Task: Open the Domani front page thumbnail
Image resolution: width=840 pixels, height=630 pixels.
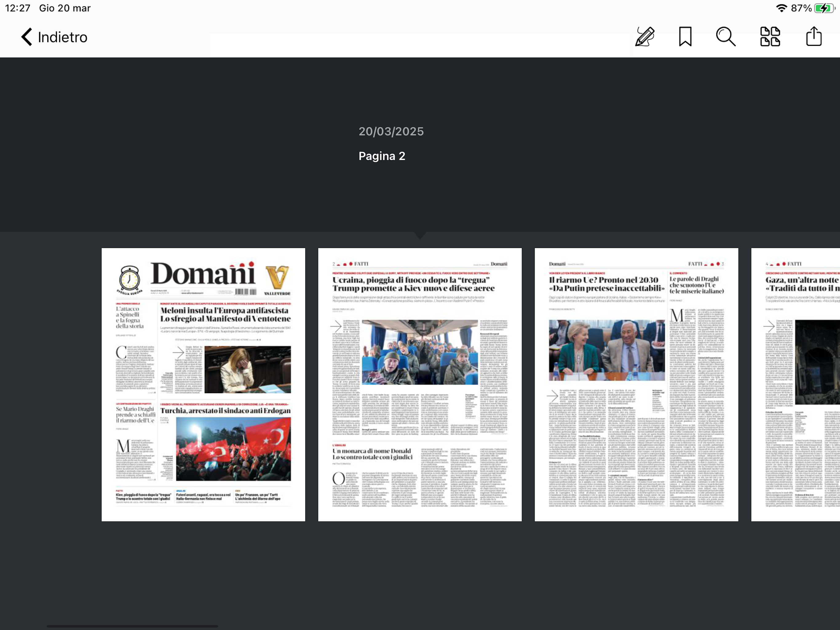Action: [x=203, y=385]
